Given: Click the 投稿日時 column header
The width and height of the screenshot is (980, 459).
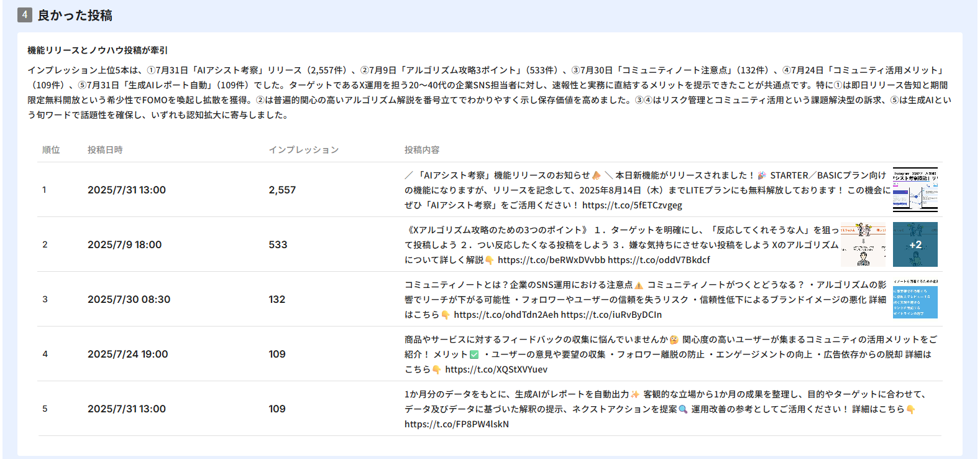Looking at the screenshot, I should point(105,150).
